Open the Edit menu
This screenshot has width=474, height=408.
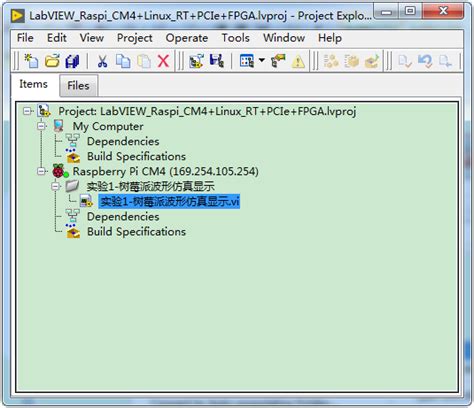click(57, 38)
